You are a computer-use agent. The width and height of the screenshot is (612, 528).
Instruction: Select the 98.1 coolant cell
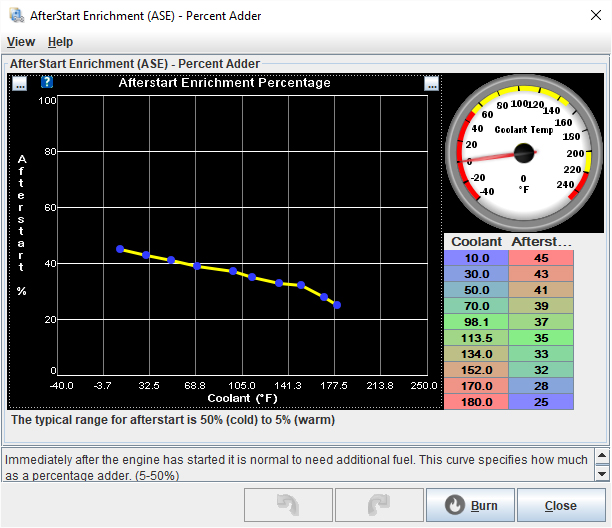(x=476, y=322)
